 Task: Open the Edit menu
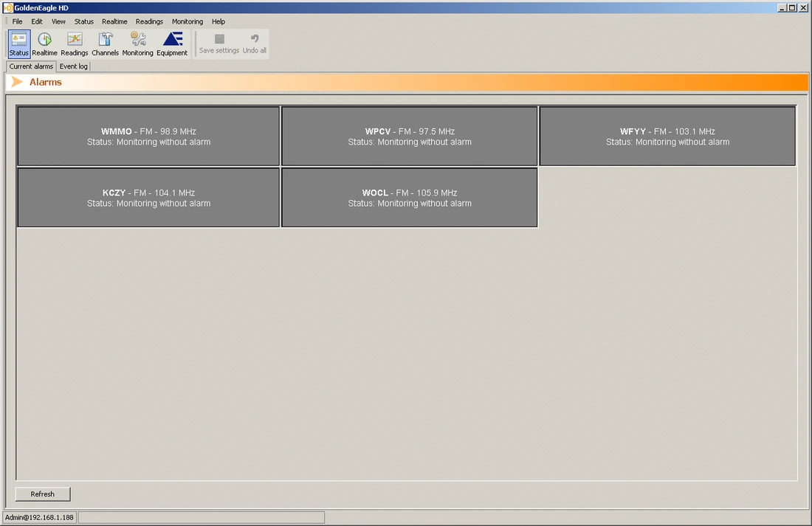(x=37, y=21)
